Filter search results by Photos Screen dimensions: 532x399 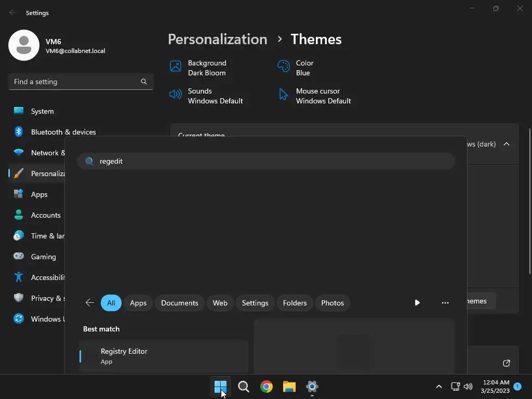332,303
